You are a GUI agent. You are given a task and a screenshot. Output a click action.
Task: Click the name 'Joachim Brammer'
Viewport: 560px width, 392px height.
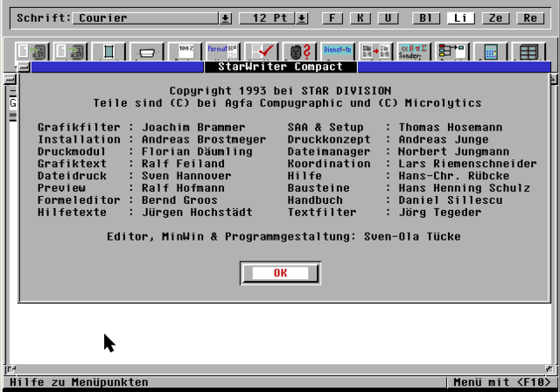coord(193,128)
